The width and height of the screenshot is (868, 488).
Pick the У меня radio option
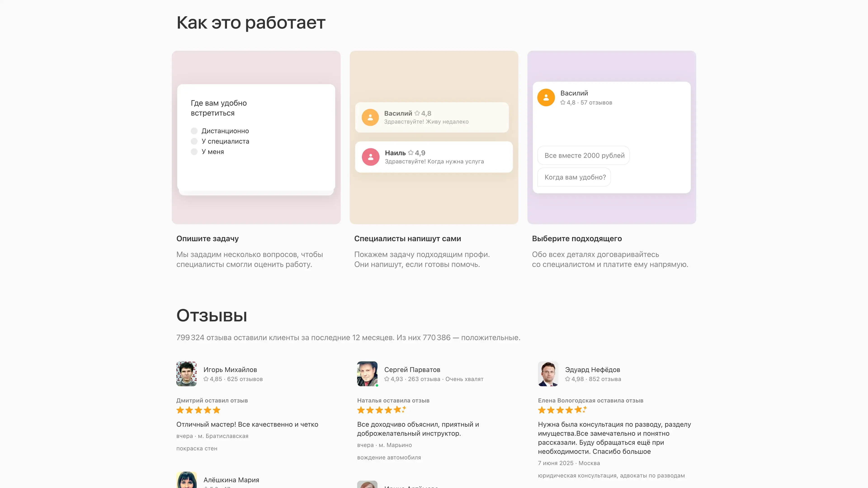[194, 152]
